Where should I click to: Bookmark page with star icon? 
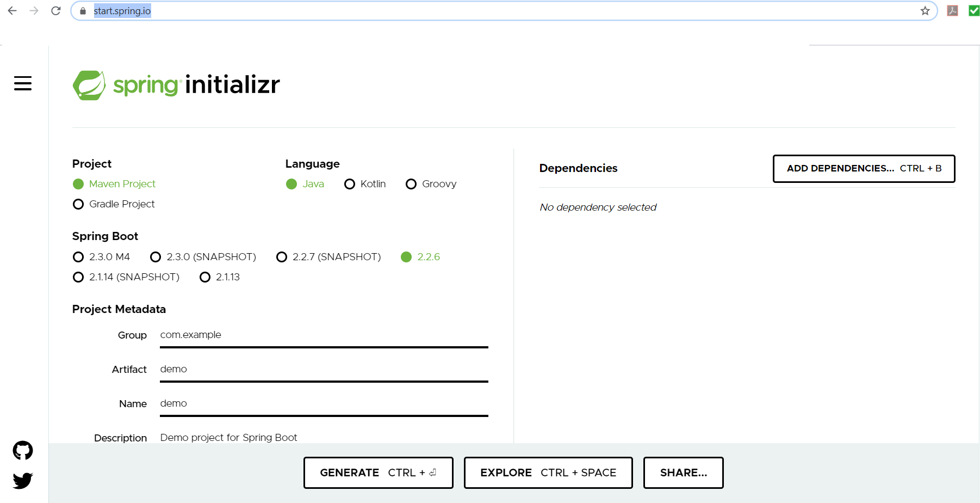click(x=925, y=11)
